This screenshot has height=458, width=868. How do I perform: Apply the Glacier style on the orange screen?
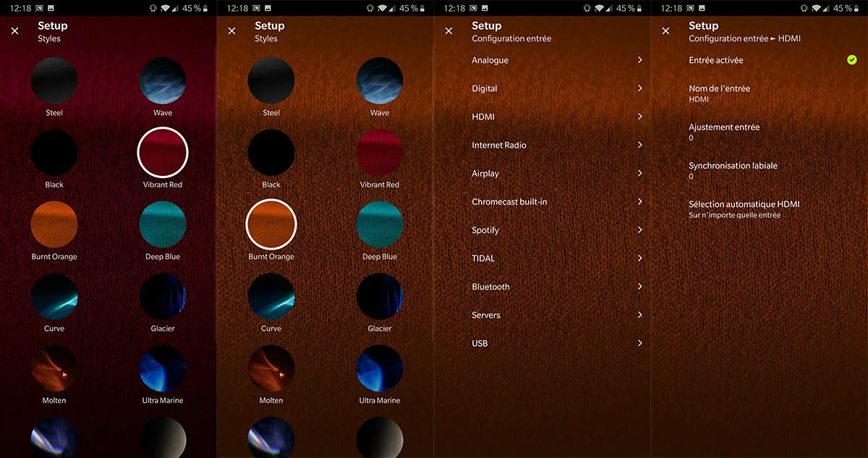coord(380,296)
